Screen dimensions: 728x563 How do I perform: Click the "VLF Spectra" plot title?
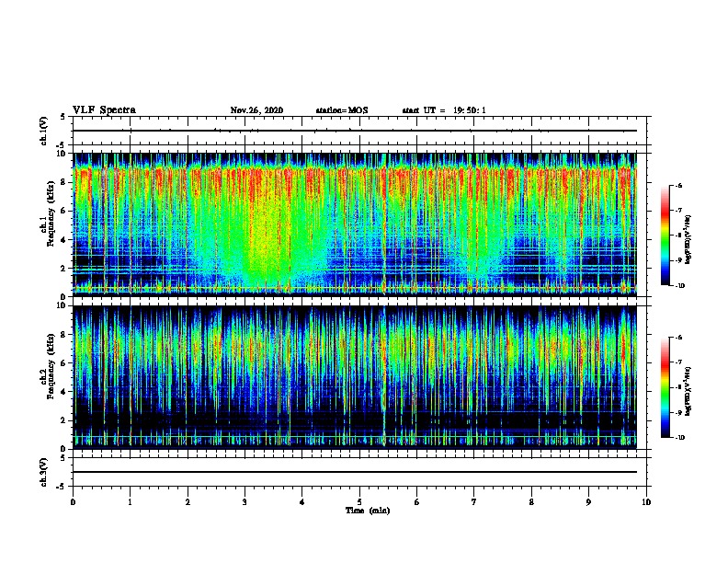coord(104,110)
